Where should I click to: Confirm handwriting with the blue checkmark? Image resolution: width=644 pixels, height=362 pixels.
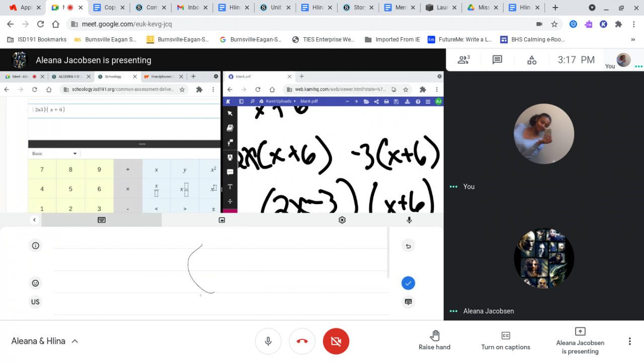tap(408, 284)
